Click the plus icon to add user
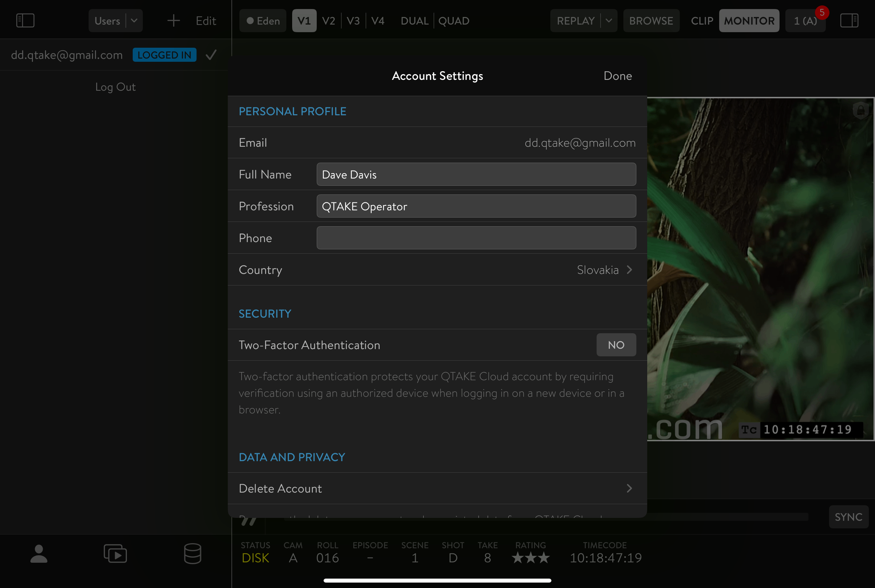The width and height of the screenshot is (875, 588). tap(173, 21)
